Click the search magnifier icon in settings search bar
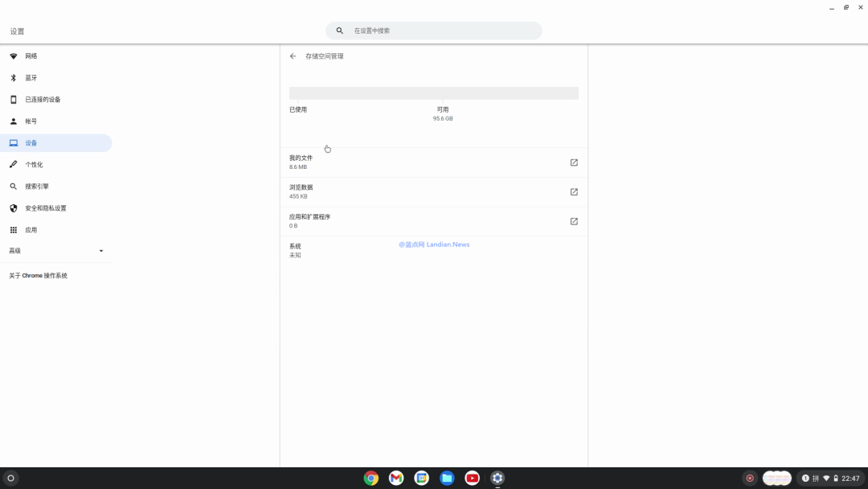The height and width of the screenshot is (489, 868). tap(339, 31)
